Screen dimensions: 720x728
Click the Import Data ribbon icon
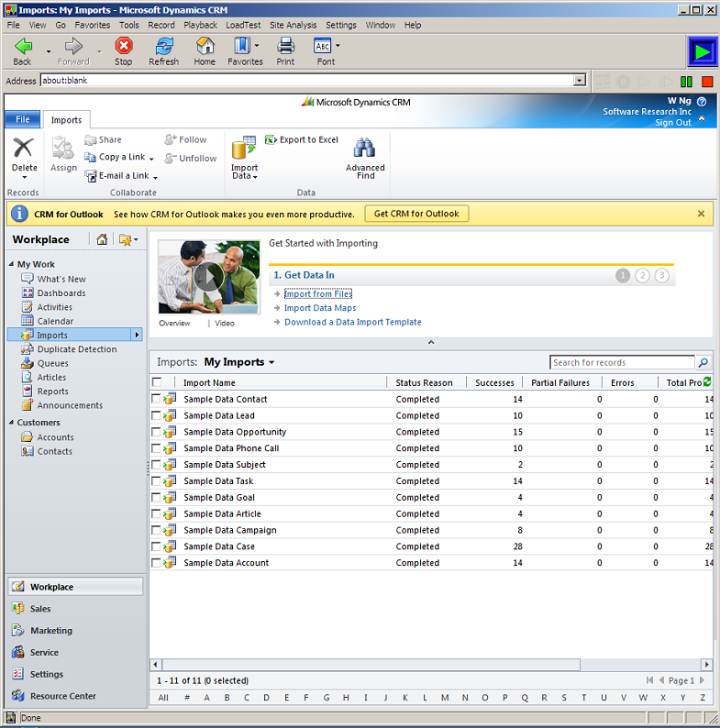coord(244,148)
